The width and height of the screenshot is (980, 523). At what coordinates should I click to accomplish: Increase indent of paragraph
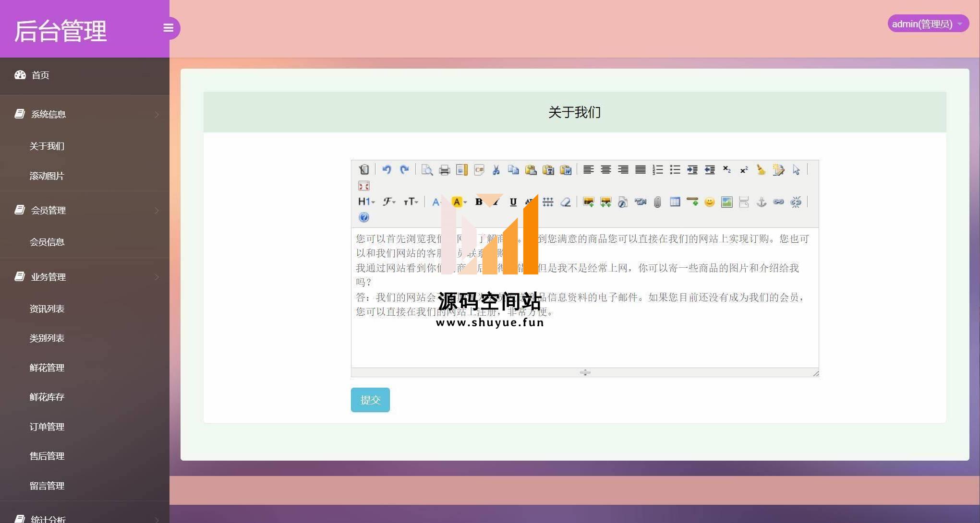(x=692, y=169)
